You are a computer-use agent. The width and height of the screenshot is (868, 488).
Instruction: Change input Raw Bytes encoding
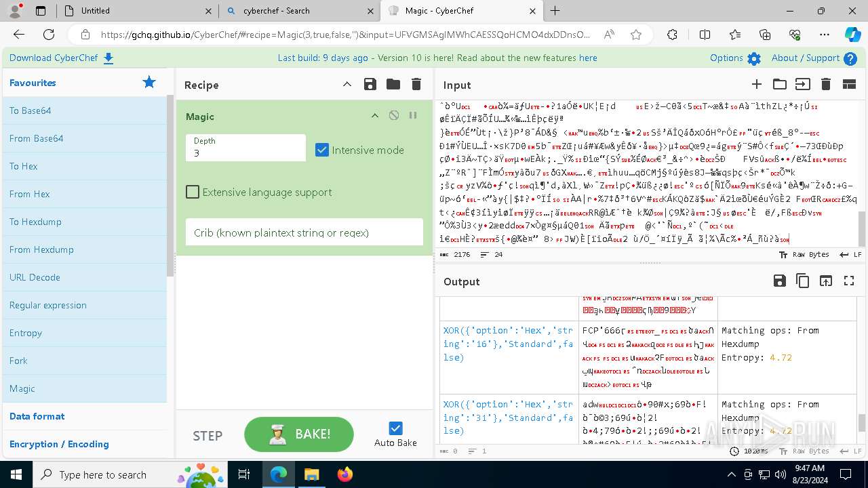[804, 255]
